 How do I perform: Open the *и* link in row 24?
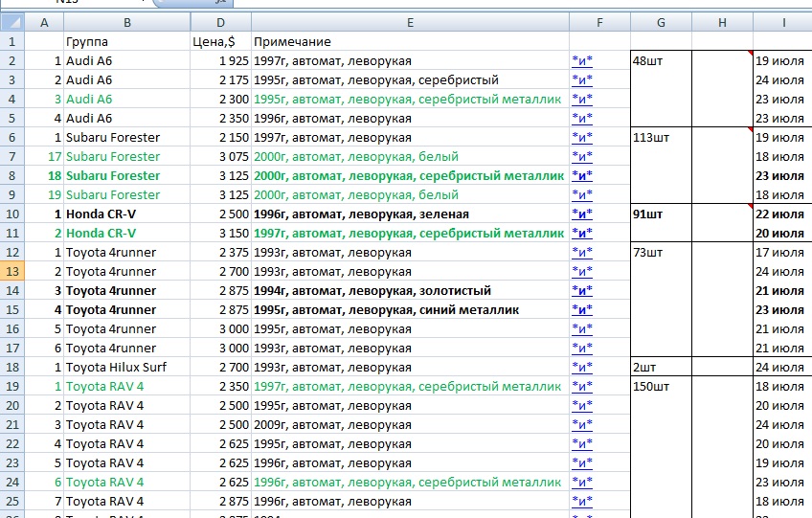582,483
